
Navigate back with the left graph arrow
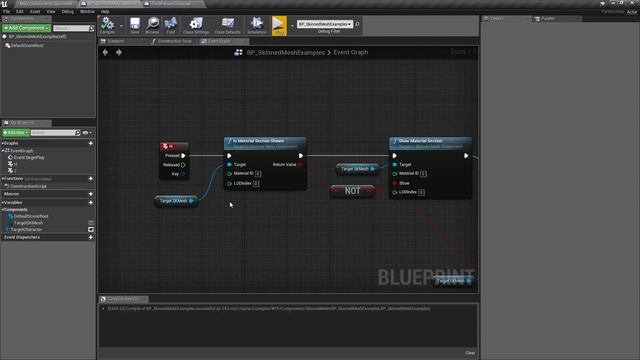(x=105, y=52)
